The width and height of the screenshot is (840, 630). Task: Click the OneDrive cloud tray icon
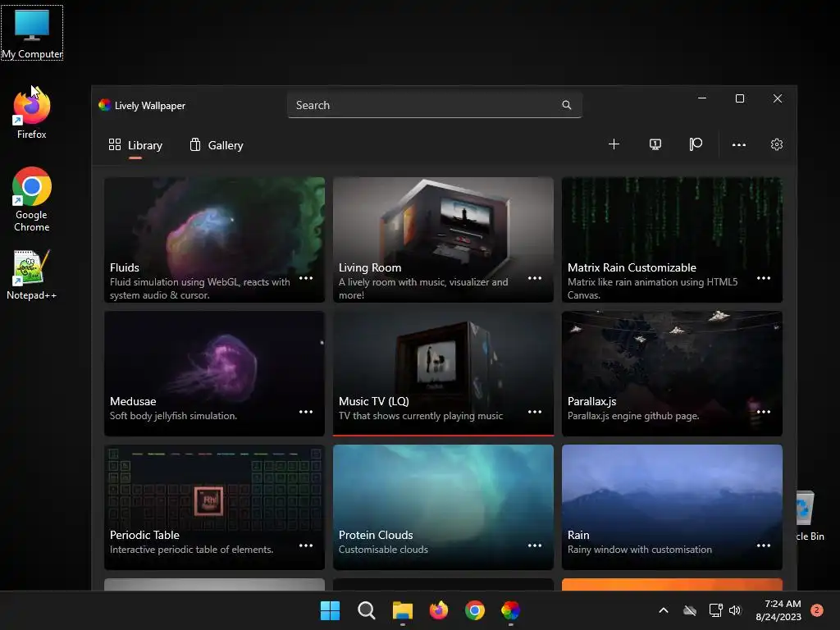pyautogui.click(x=690, y=610)
